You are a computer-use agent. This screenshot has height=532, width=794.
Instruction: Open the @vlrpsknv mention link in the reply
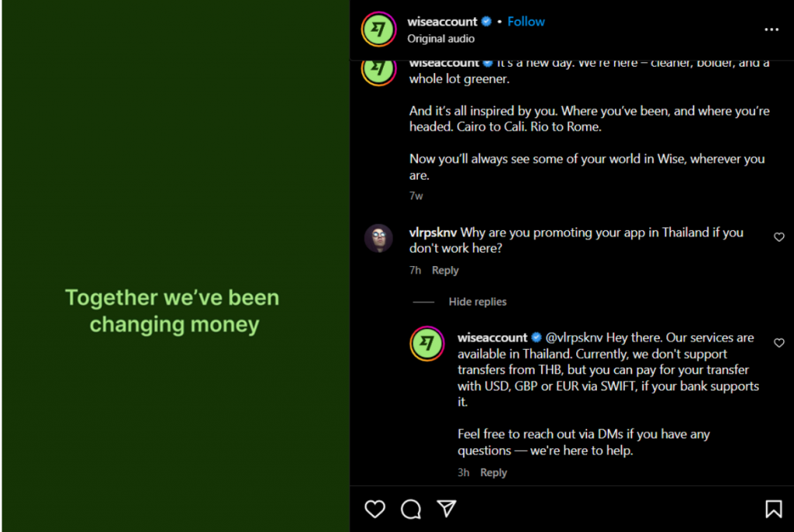coord(576,337)
